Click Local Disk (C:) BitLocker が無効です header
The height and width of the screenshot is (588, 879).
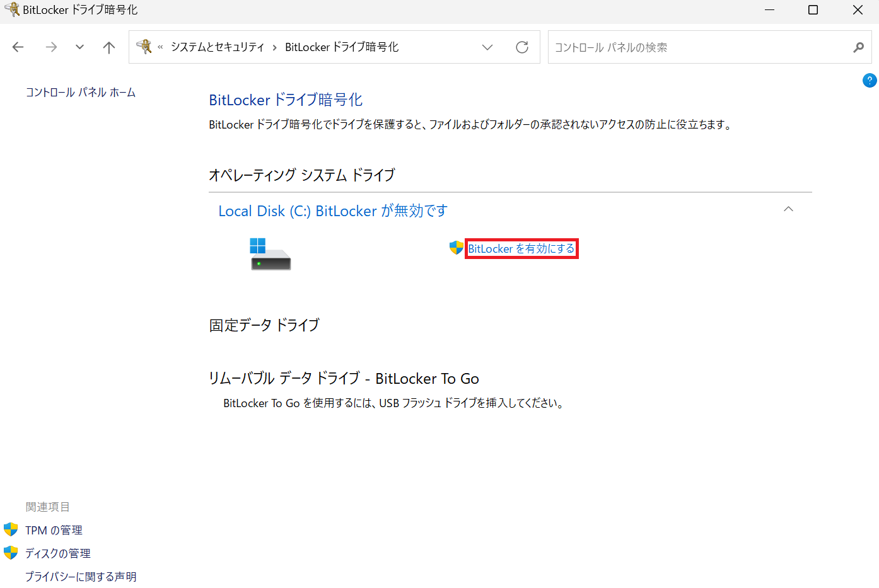[333, 210]
